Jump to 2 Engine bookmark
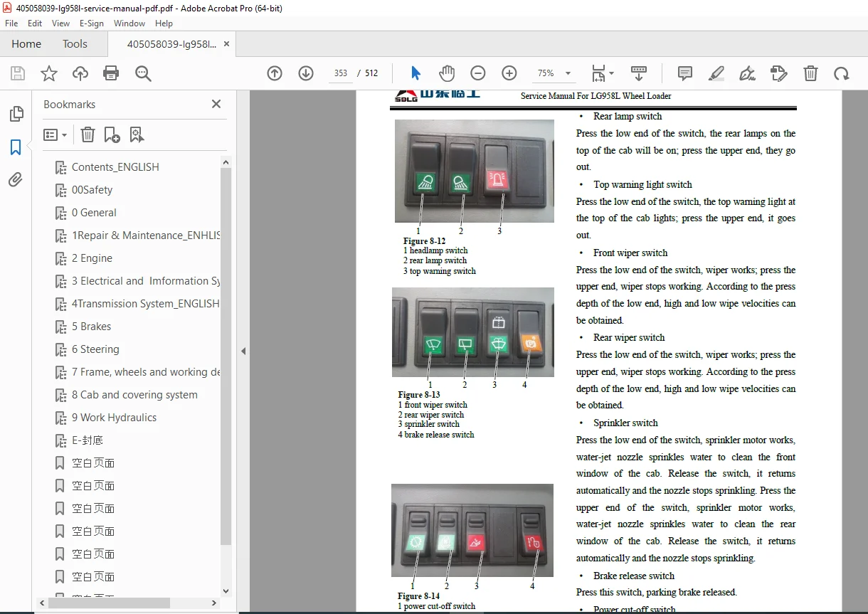 click(92, 258)
